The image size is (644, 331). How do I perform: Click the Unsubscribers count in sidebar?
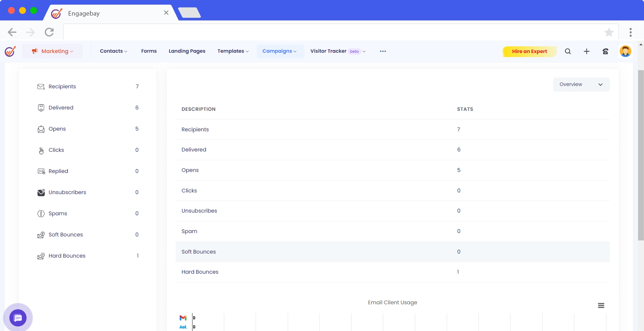[x=137, y=192]
